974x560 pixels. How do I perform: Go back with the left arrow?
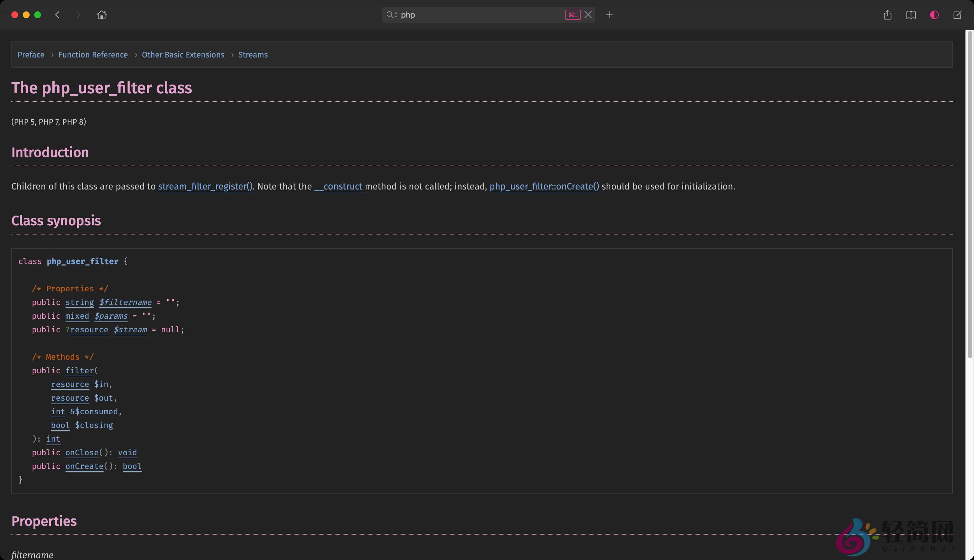(x=57, y=15)
